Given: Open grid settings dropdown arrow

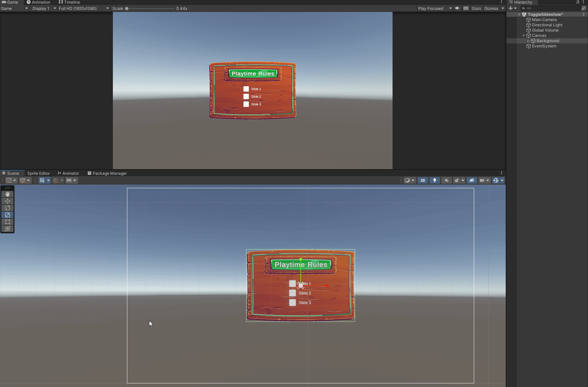Looking at the screenshot, I should [48, 180].
